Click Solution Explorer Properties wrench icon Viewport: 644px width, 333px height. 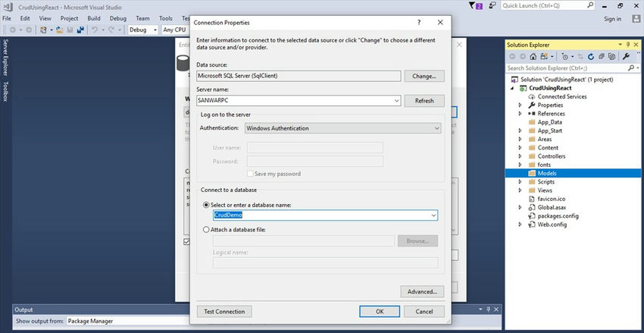626,56
